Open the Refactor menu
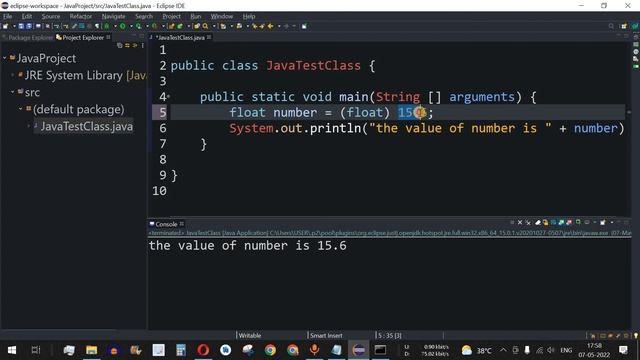This screenshot has width=640, height=360. pos(80,16)
